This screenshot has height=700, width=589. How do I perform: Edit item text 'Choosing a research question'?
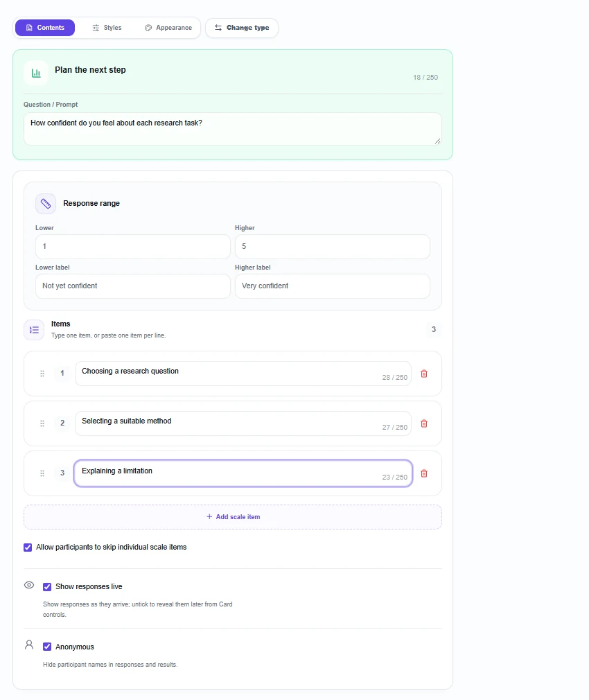tap(243, 374)
